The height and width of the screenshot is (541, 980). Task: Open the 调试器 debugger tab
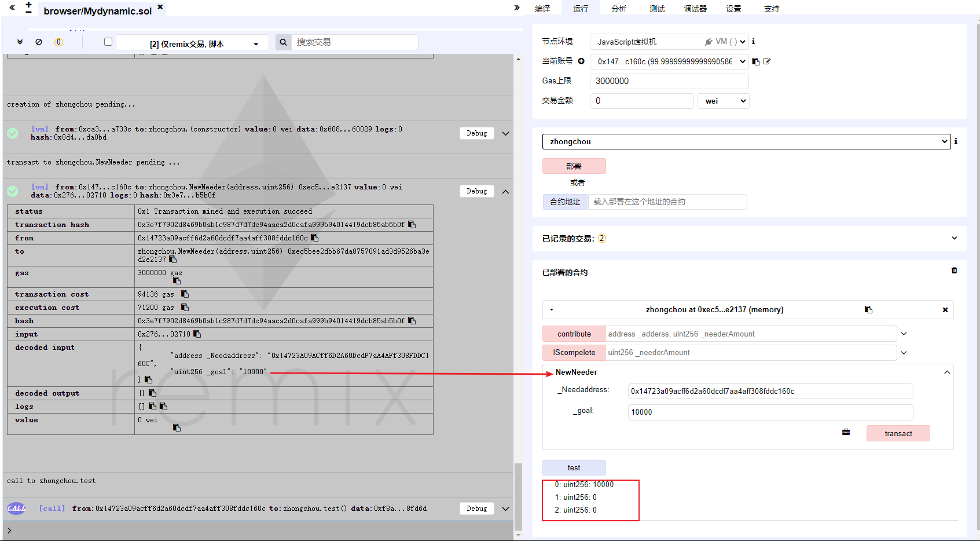coord(695,9)
